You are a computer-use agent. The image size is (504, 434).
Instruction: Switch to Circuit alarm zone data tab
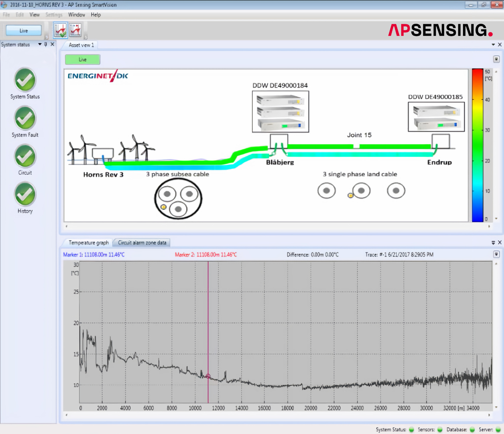(142, 243)
